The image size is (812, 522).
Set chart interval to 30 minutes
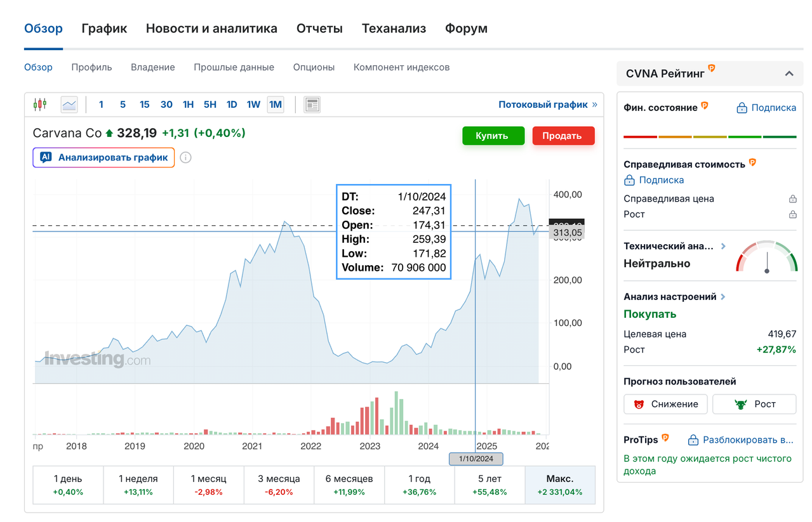[x=166, y=105]
